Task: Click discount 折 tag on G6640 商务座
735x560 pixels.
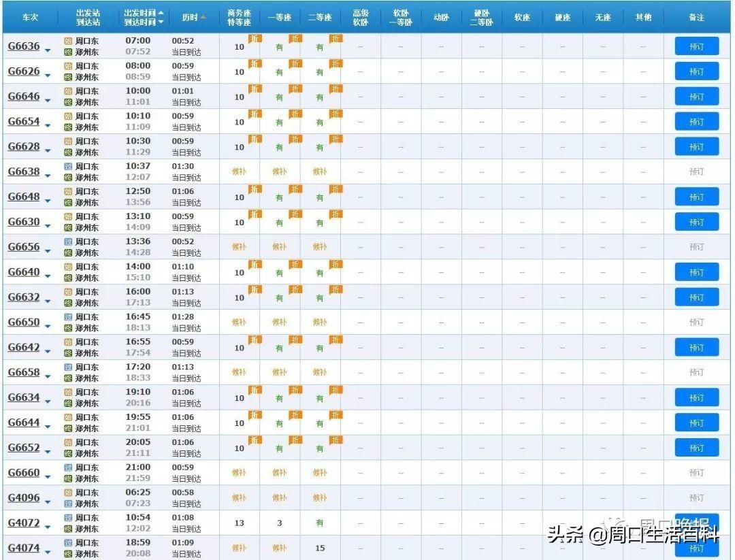Action: [x=255, y=265]
